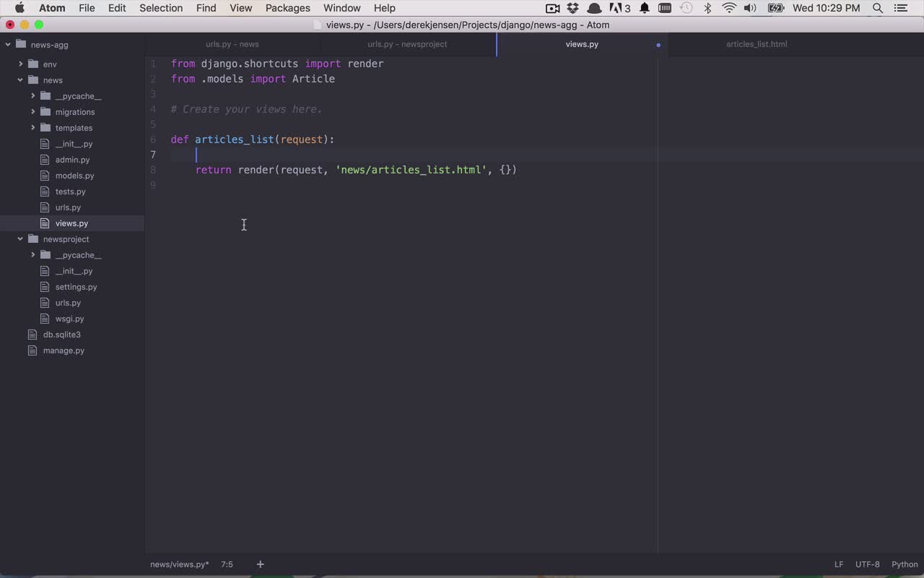Click the Python grammar selector in status bar

905,564
